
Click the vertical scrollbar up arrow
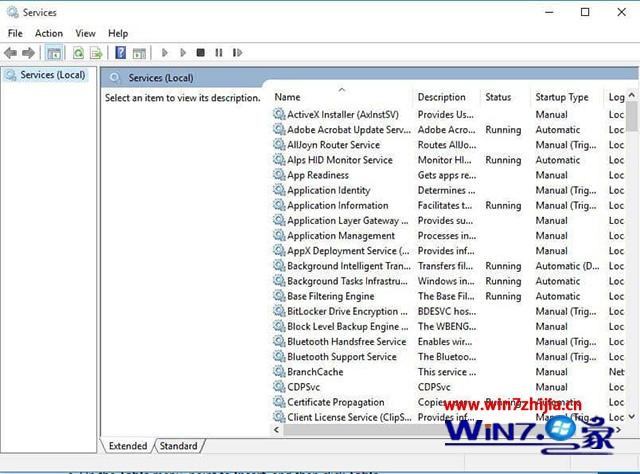[x=632, y=95]
